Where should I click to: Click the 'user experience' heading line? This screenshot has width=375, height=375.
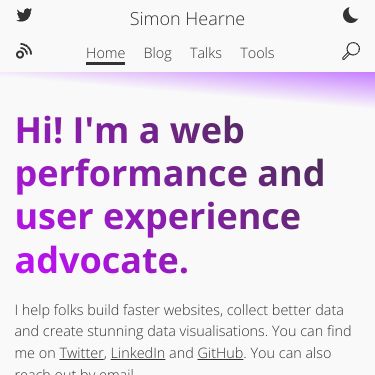click(x=158, y=218)
